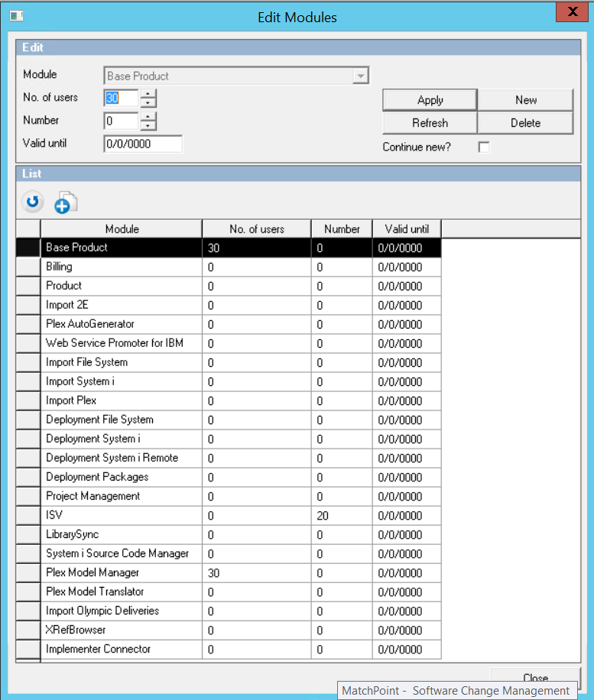Close the Edit Modules window
Viewport: 594px width, 700px height.
(x=573, y=11)
